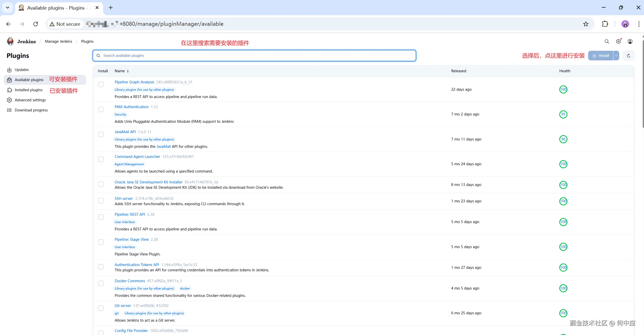
Task: Open the browser extensions puzzle icon
Action: click(605, 24)
